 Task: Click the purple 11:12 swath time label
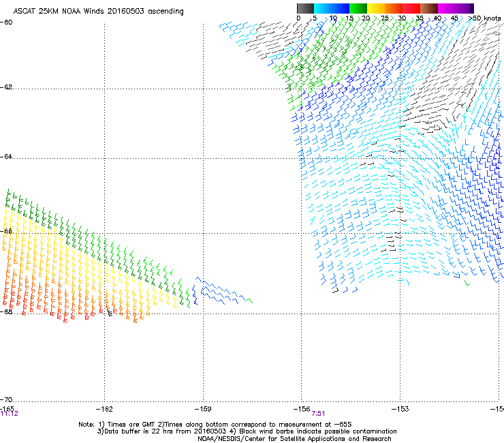coord(10,414)
